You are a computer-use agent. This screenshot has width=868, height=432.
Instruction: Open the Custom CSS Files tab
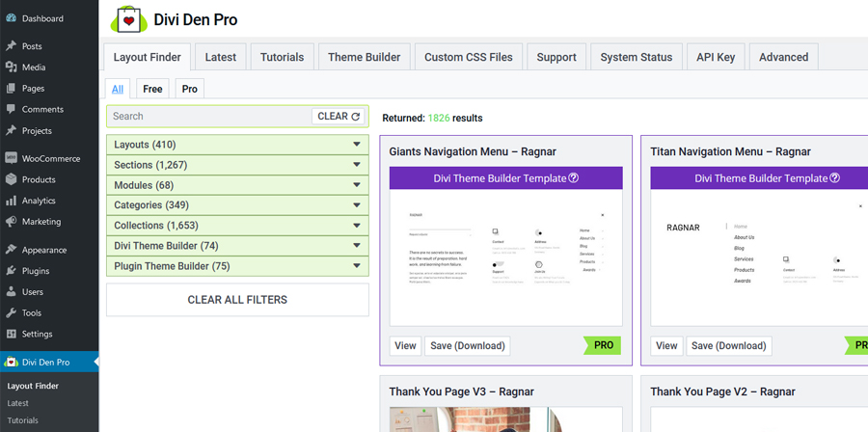(x=469, y=57)
